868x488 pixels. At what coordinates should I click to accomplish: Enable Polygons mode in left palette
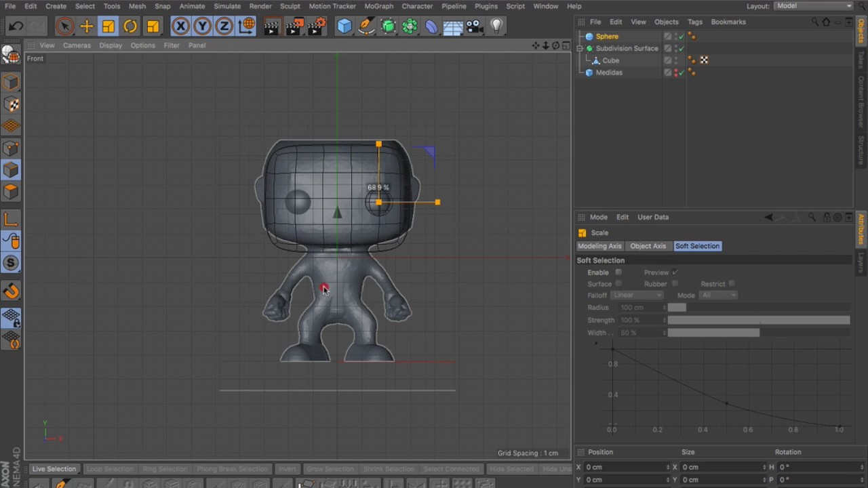click(x=11, y=192)
